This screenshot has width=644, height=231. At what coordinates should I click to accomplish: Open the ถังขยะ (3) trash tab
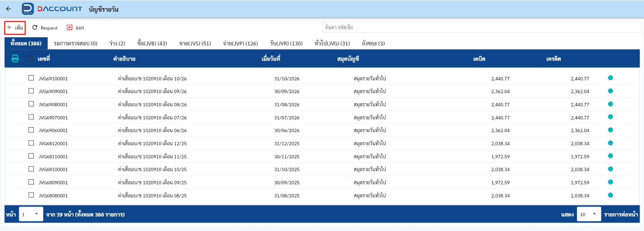[373, 43]
